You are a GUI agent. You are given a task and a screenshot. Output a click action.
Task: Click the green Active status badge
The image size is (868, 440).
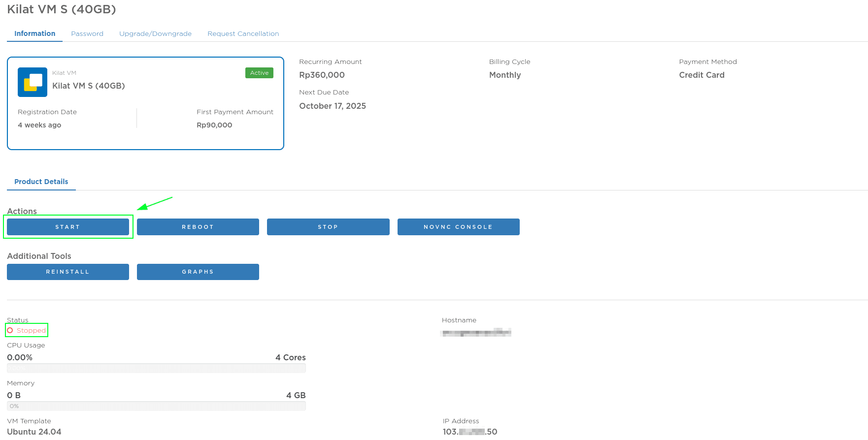(259, 73)
